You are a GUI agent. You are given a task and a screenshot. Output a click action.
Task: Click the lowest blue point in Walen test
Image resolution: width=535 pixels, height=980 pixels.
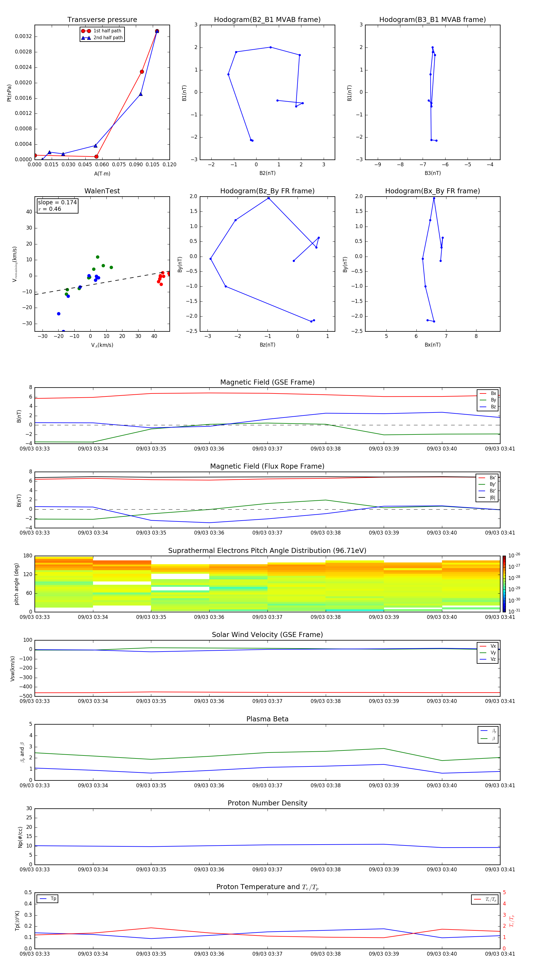tap(63, 331)
